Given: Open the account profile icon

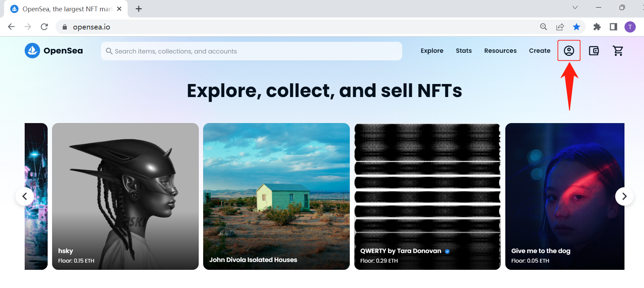Looking at the screenshot, I should click(569, 51).
